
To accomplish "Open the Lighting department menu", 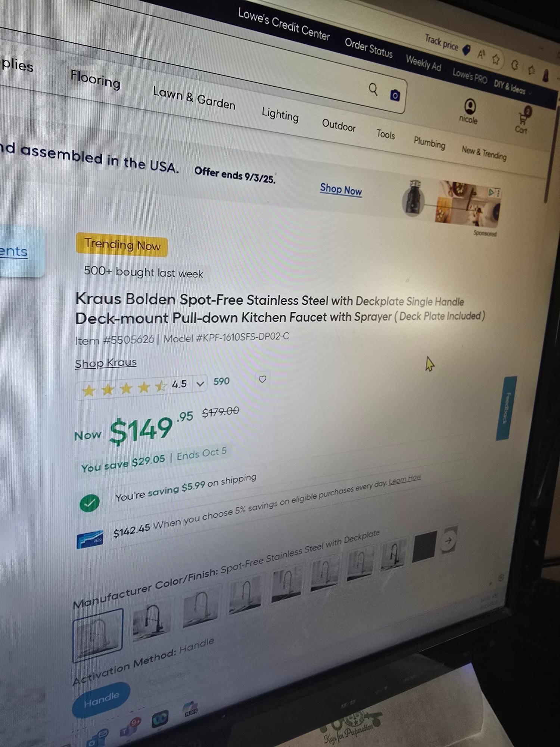I will [280, 114].
